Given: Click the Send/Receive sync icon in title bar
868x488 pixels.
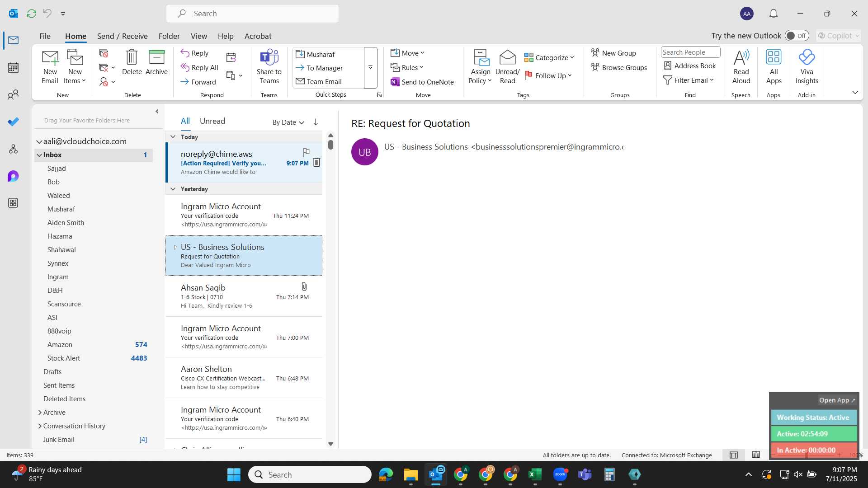Looking at the screenshot, I should 32,14.
